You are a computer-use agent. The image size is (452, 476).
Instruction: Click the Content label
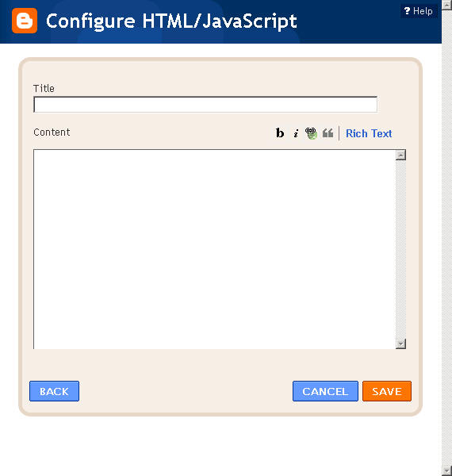point(52,132)
